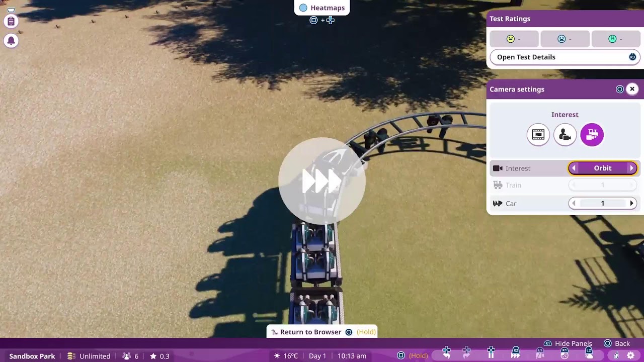Select the guest camera mode

(565, 134)
